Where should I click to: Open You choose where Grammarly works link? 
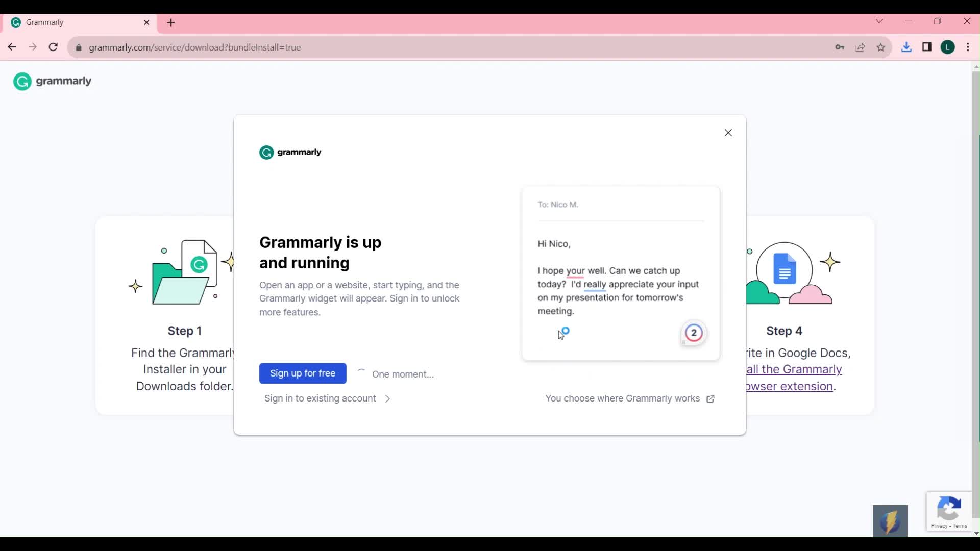[x=630, y=398]
